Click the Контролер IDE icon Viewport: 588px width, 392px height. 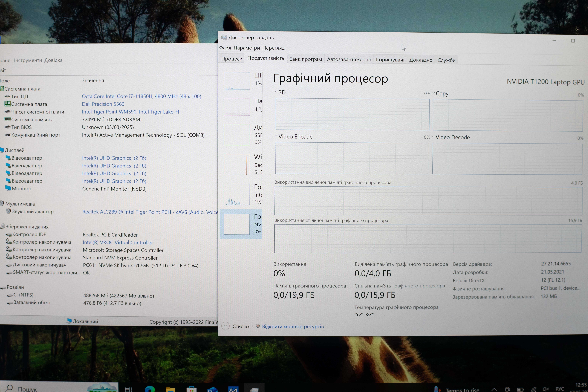pos(9,235)
